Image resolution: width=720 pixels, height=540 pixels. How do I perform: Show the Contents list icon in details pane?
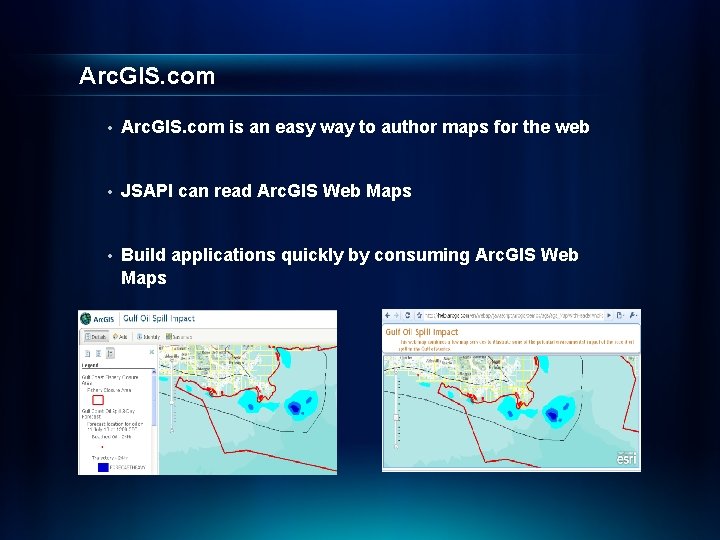(98, 353)
